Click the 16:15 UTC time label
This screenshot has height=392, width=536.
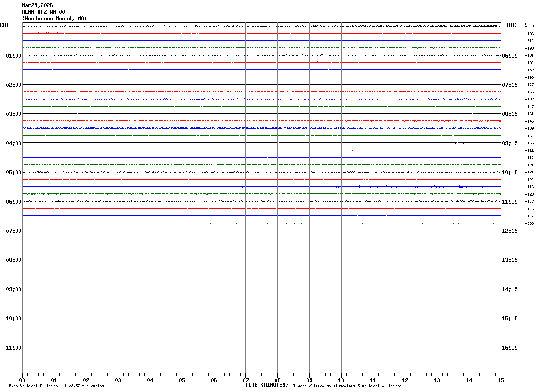tap(509, 347)
